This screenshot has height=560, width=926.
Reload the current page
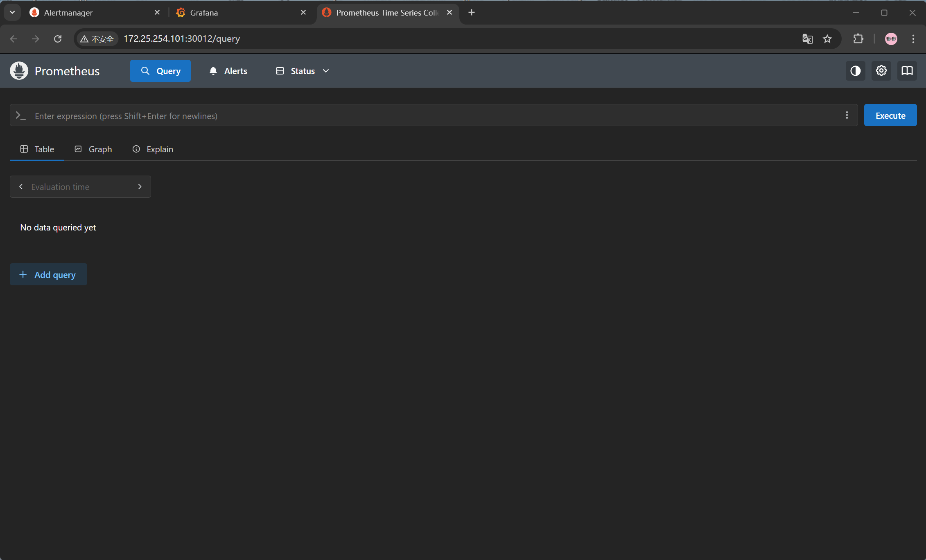(58, 39)
